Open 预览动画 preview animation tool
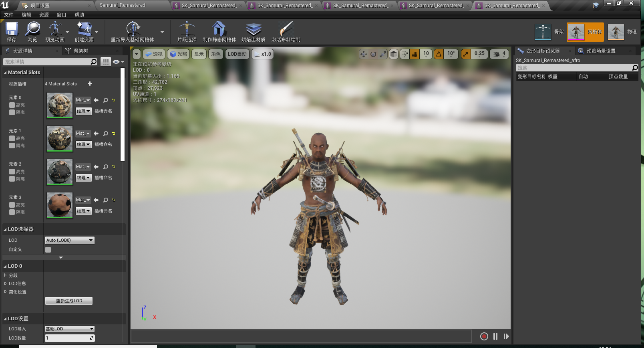644x348 pixels. [55, 30]
